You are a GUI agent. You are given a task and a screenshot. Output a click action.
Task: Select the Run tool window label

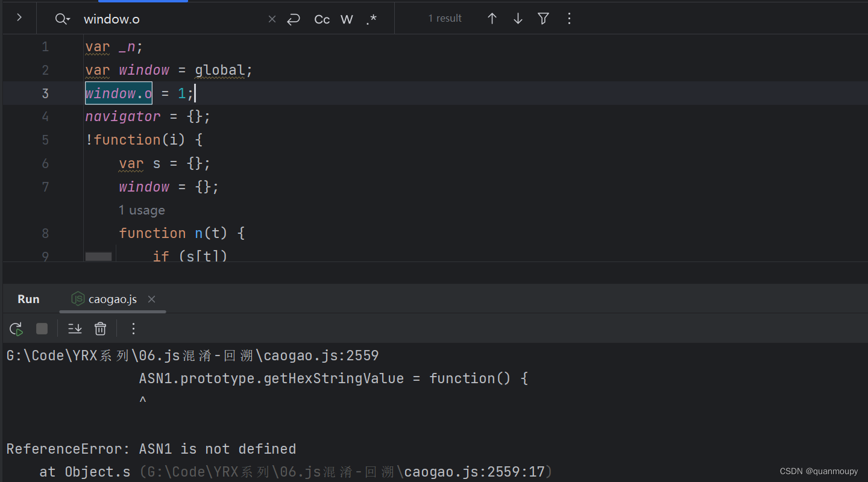tap(28, 299)
